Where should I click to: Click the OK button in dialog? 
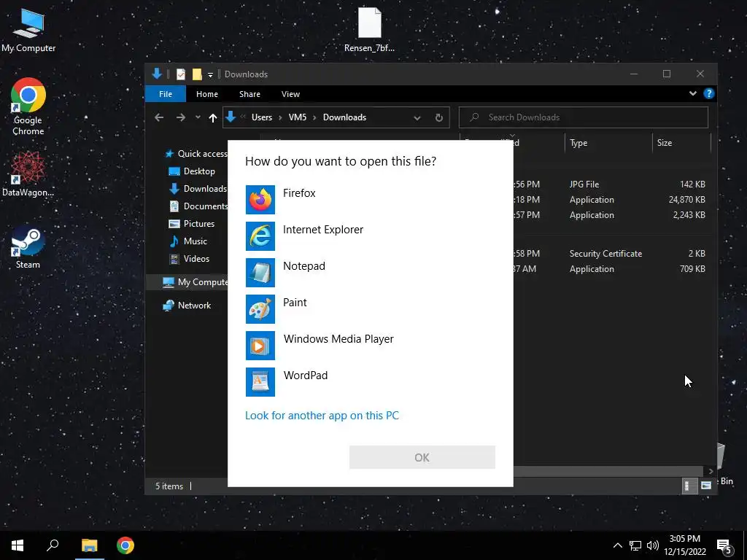pyautogui.click(x=422, y=457)
